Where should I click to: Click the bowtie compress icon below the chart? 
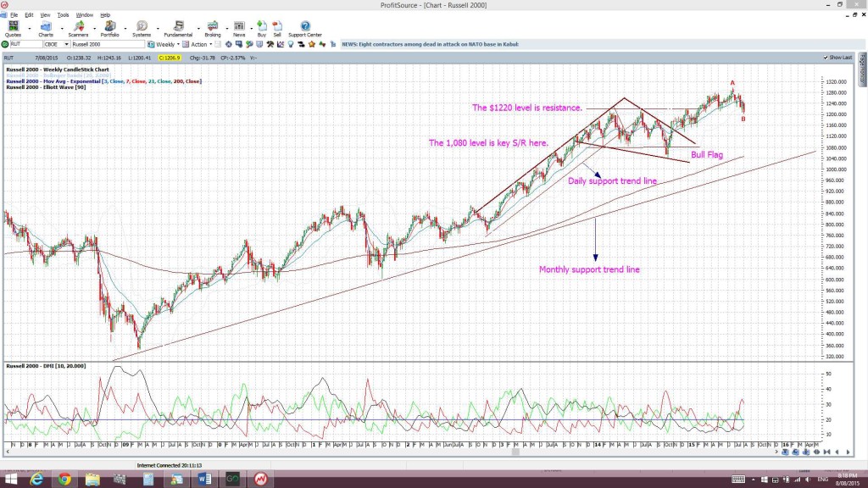click(827, 452)
